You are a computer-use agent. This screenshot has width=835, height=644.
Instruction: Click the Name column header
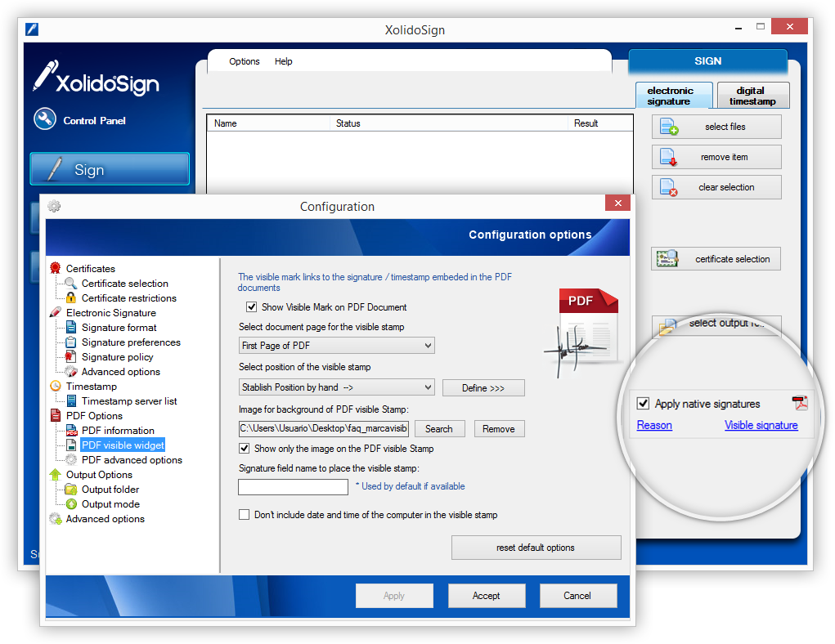coord(269,123)
